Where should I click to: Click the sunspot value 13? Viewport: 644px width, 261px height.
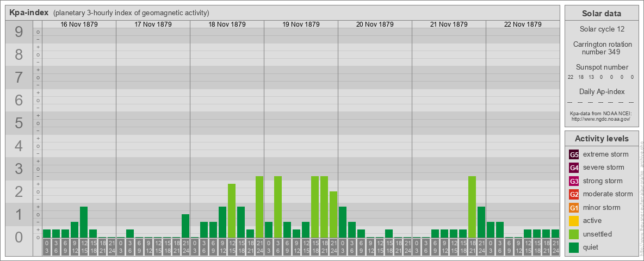click(591, 77)
